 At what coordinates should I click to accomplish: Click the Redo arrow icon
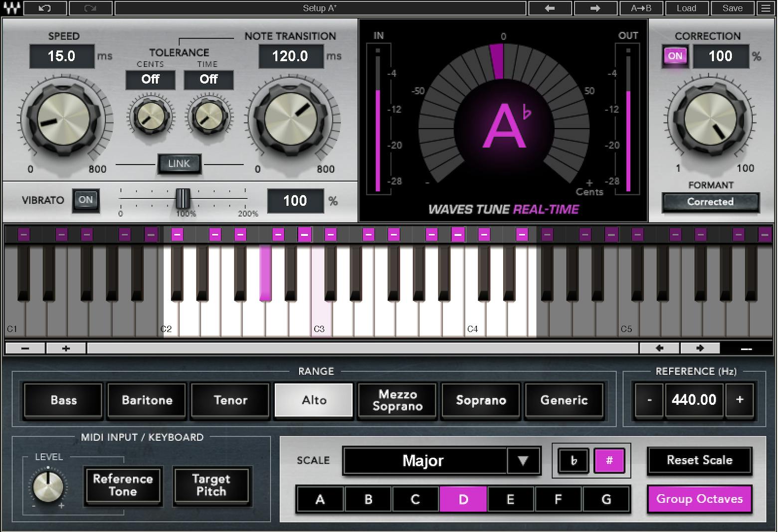[90, 8]
